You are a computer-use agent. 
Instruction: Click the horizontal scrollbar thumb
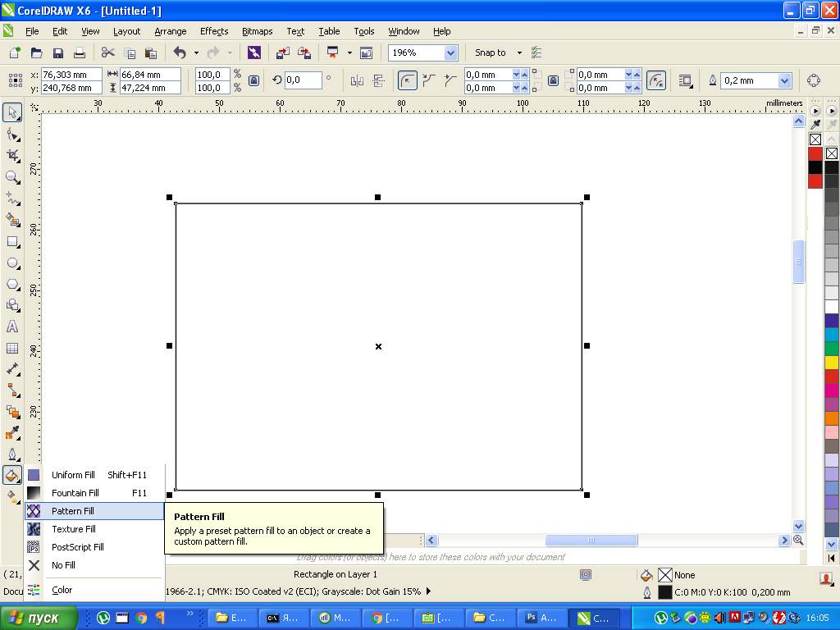pyautogui.click(x=591, y=540)
